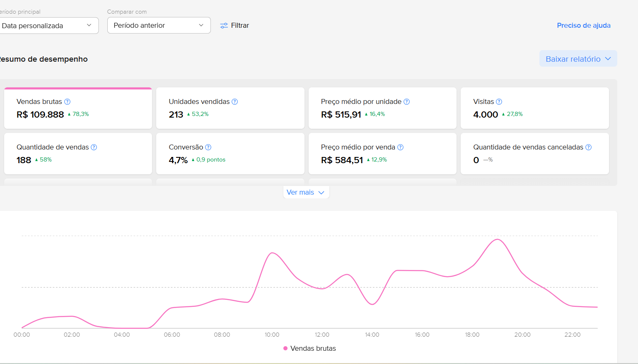Click info icon for Preço médio por venda
Viewport: 638px width, 364px height.
(400, 147)
